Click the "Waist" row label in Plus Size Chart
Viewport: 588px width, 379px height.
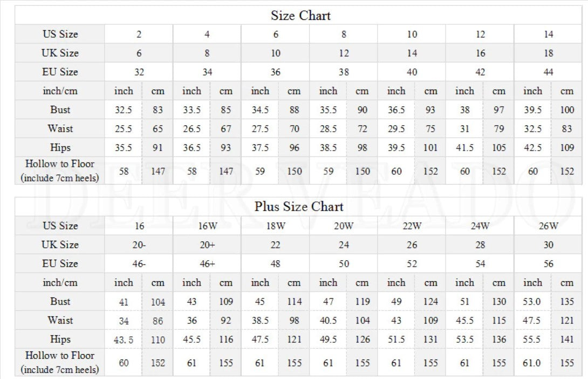click(x=60, y=320)
